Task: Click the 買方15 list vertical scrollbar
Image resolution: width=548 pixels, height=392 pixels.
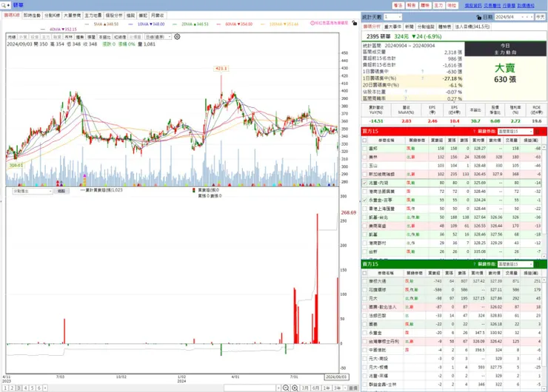Action: [544, 201]
